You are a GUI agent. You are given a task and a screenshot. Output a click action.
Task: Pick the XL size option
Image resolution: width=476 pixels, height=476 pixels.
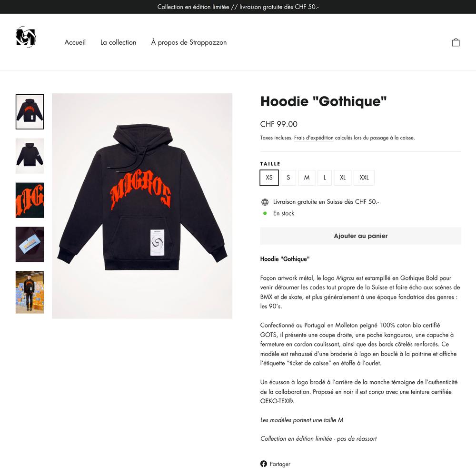342,178
